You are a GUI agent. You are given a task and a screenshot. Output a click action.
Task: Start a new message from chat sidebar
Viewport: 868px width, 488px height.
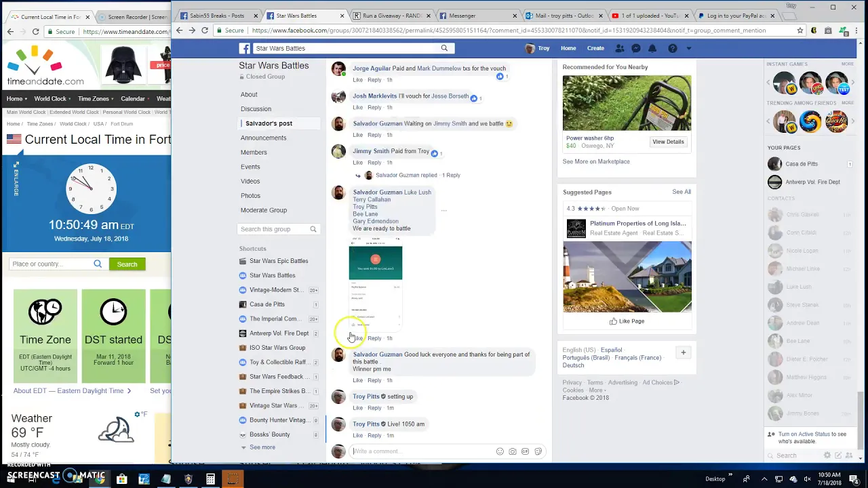coord(838,455)
